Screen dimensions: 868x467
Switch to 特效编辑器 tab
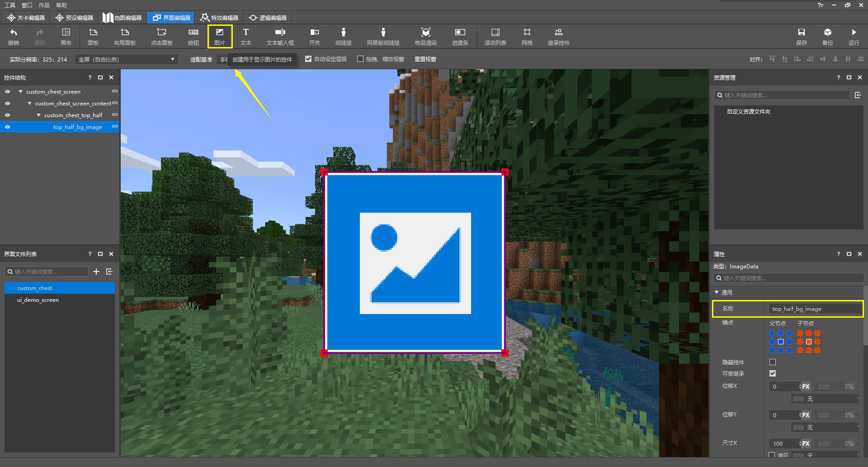pos(219,18)
